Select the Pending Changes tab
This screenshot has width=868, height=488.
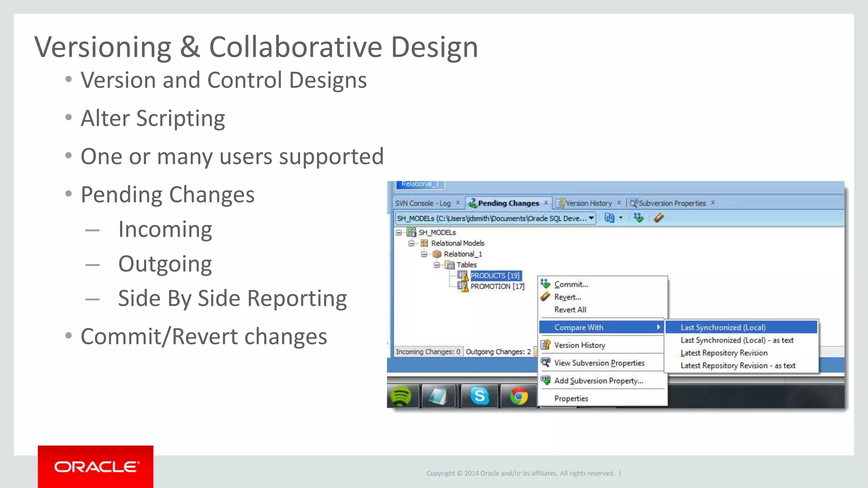coord(509,203)
